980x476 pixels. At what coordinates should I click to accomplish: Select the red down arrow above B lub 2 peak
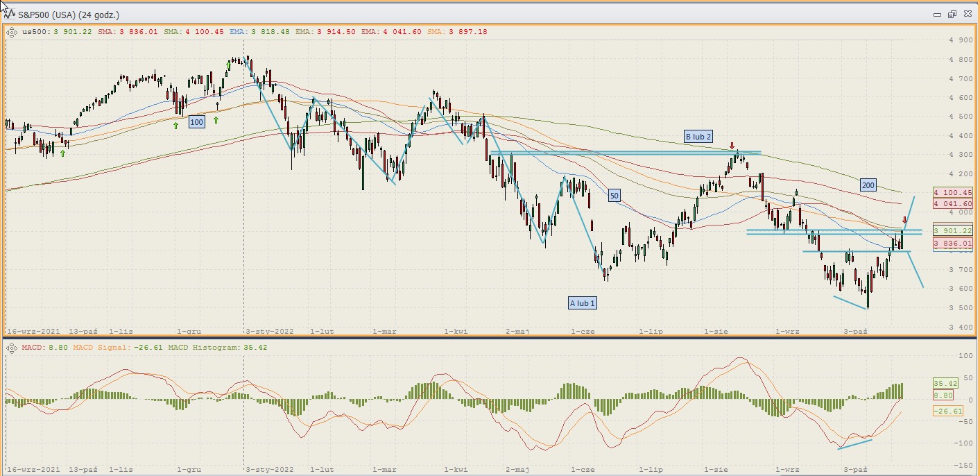pos(732,146)
